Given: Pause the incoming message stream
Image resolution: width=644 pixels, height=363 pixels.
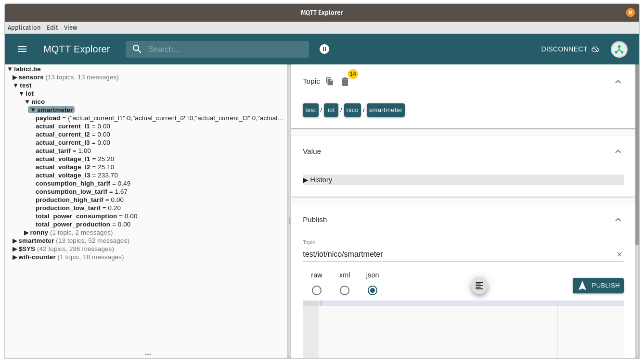Looking at the screenshot, I should pos(324,49).
